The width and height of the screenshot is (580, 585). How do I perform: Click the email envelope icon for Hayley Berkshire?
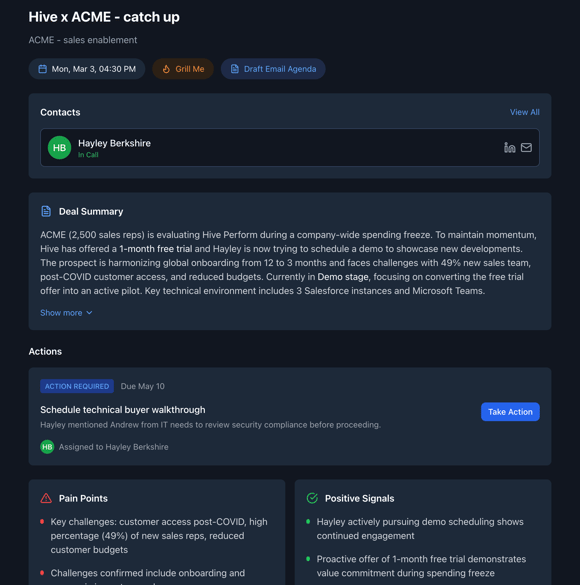(x=526, y=148)
